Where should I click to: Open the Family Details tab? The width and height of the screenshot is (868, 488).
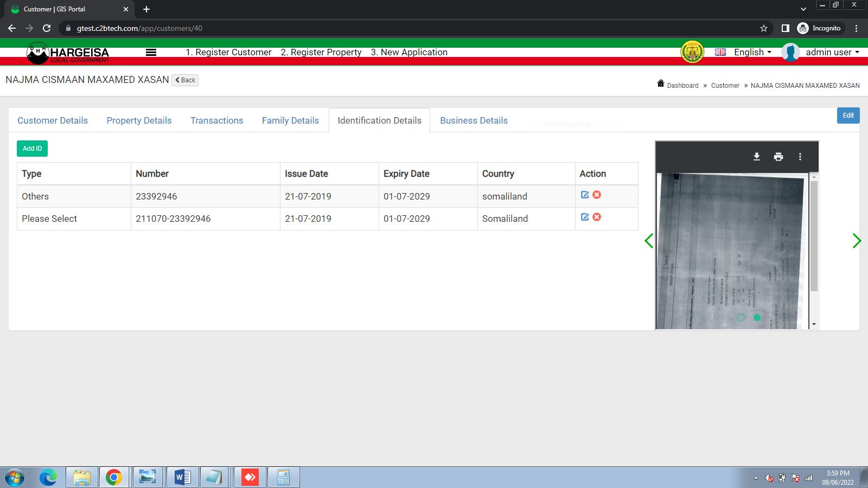click(290, 120)
